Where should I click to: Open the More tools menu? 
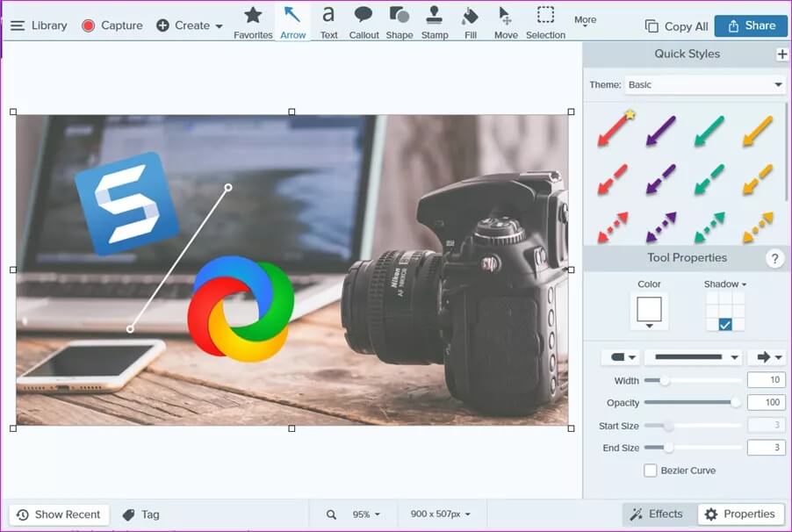[x=586, y=20]
